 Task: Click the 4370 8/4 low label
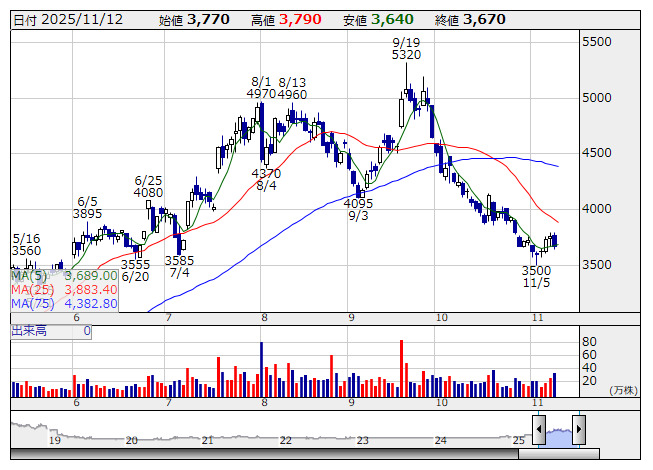click(x=266, y=179)
